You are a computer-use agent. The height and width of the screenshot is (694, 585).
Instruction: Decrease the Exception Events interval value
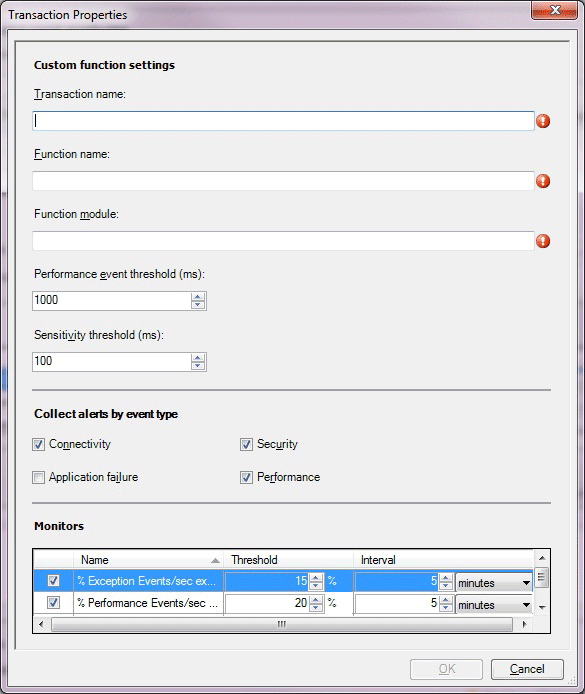click(446, 586)
